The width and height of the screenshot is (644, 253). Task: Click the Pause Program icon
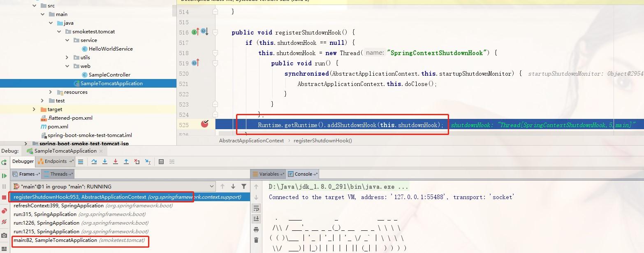4,186
